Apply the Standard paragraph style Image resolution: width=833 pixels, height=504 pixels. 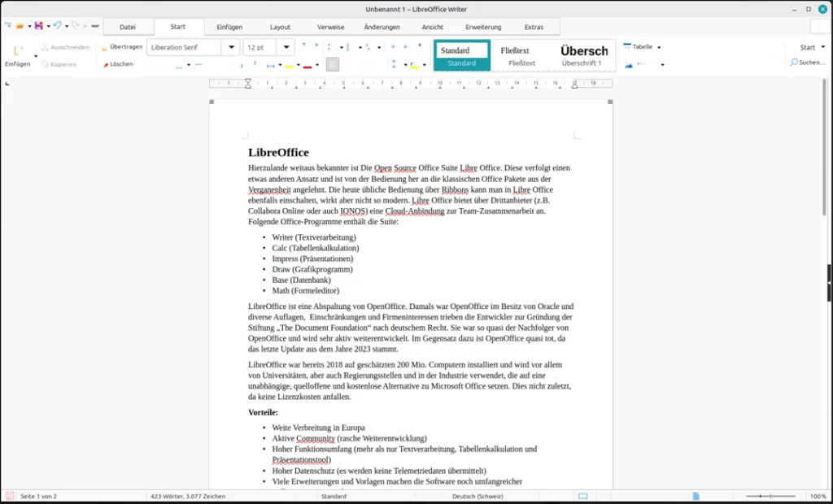pyautogui.click(x=462, y=55)
